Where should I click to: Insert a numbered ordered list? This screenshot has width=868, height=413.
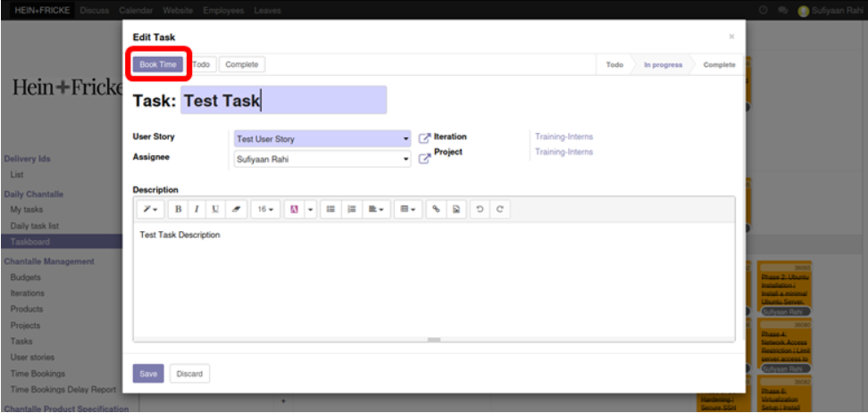352,209
